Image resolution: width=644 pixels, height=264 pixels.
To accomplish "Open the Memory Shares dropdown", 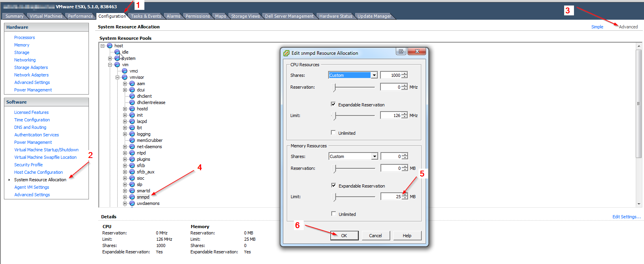I will [375, 156].
